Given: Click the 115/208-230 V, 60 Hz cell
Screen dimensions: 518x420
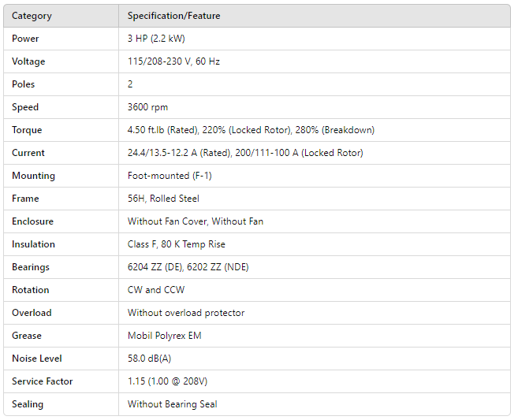Looking at the screenshot, I should click(x=173, y=61).
